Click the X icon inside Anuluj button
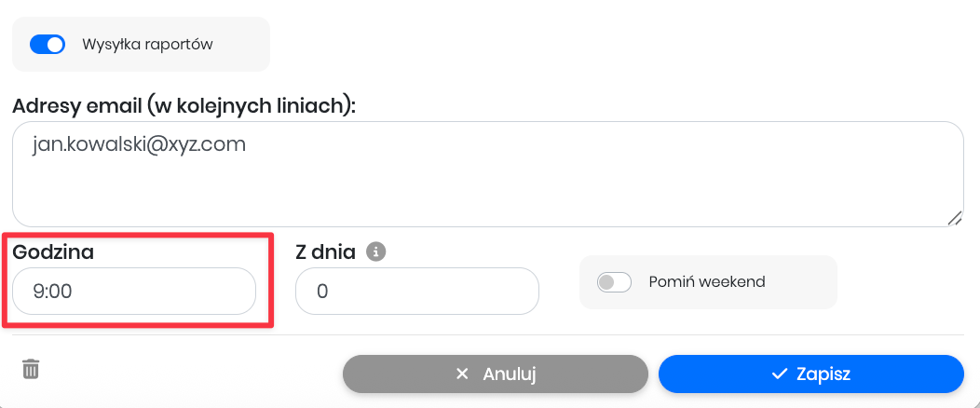This screenshot has height=408, width=980. 461,374
